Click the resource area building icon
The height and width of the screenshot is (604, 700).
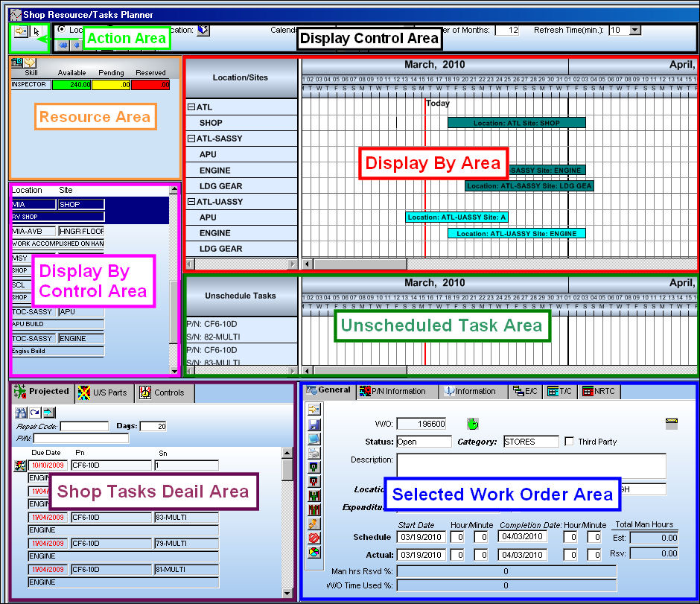(16, 63)
